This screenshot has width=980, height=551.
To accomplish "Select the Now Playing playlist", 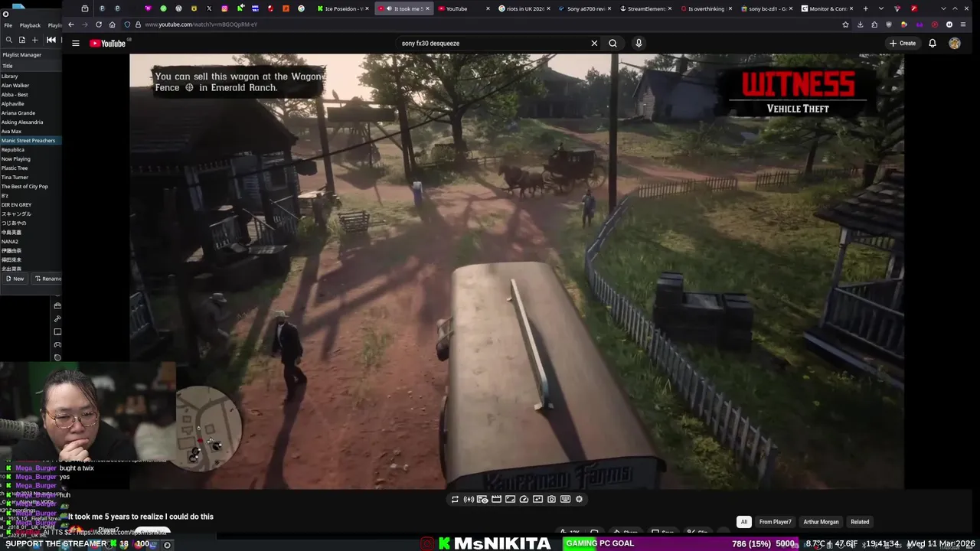I will point(31,158).
